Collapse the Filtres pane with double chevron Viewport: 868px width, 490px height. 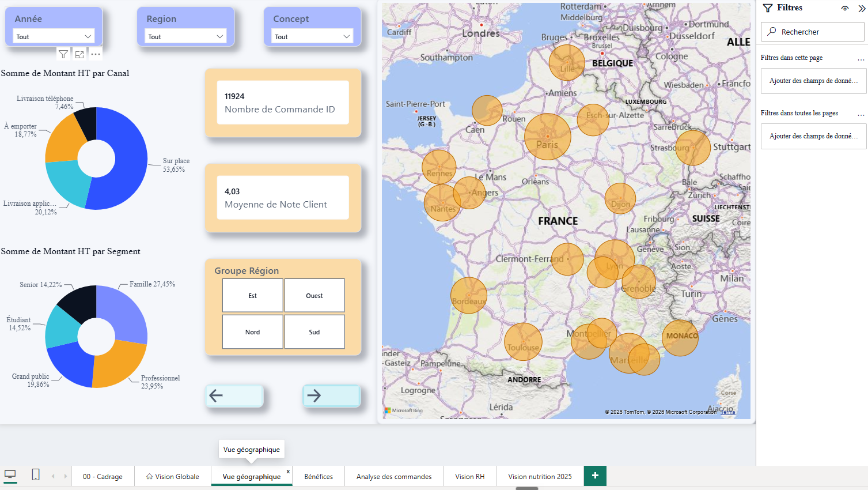tap(862, 8)
